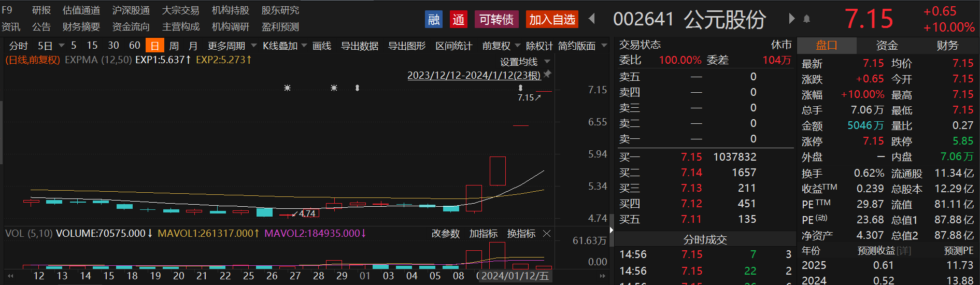Screen dimensions: 980x285
Task: Go to previous stock with left arrow
Action: tap(592, 19)
